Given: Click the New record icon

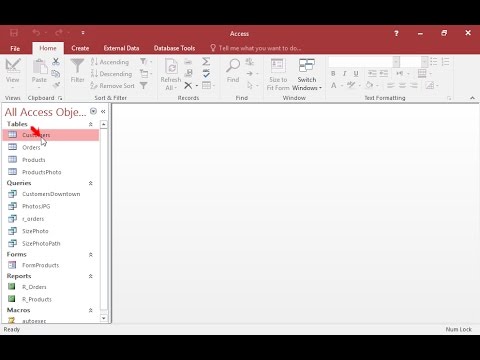Looking at the screenshot, I should tap(188, 62).
